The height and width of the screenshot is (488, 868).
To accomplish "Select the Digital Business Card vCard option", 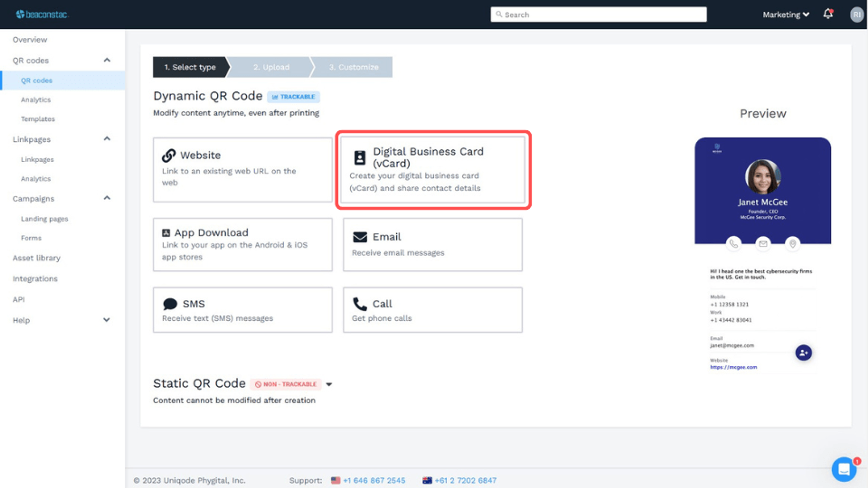I will 433,169.
